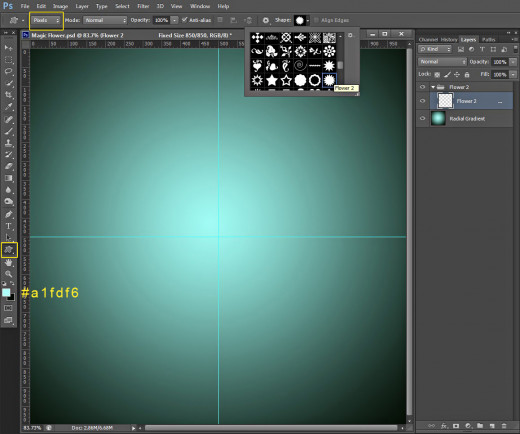This screenshot has height=434, width=520.
Task: Select the Zoom tool
Action: pos(9,274)
